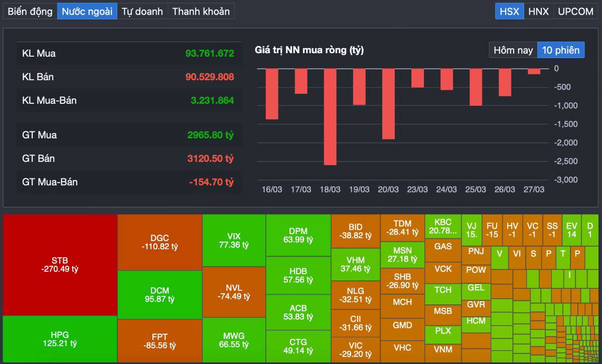Open the STB tile in treemap

pyautogui.click(x=60, y=265)
